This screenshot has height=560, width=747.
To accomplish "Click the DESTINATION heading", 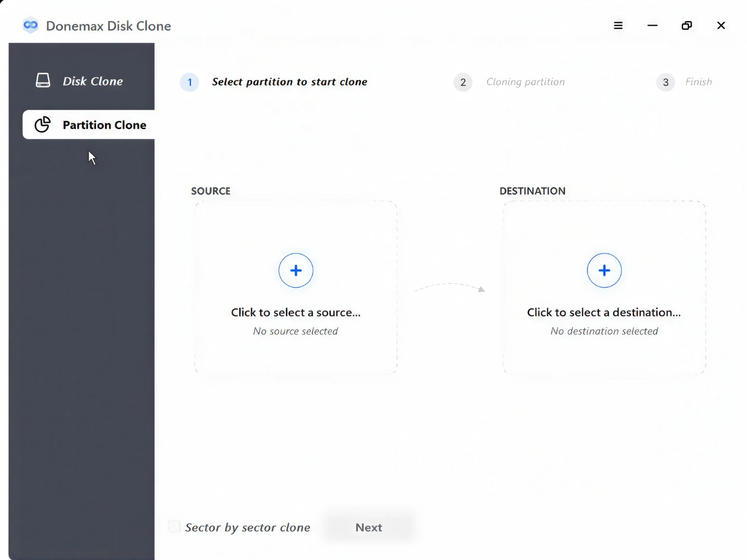I will (532, 191).
